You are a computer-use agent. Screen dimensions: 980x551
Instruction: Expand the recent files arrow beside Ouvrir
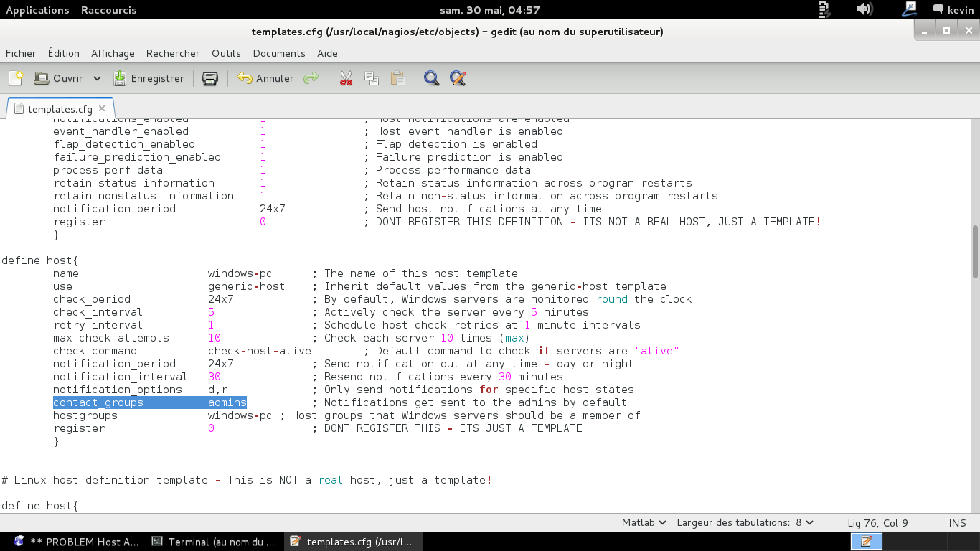click(97, 78)
